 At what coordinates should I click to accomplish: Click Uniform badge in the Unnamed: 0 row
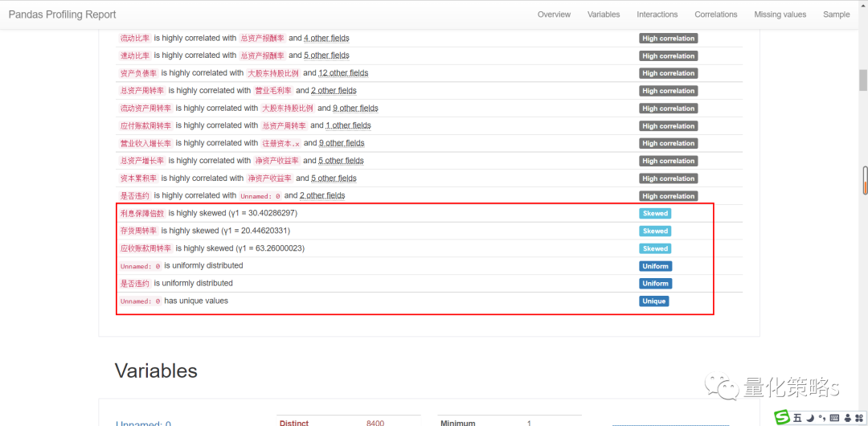click(656, 267)
